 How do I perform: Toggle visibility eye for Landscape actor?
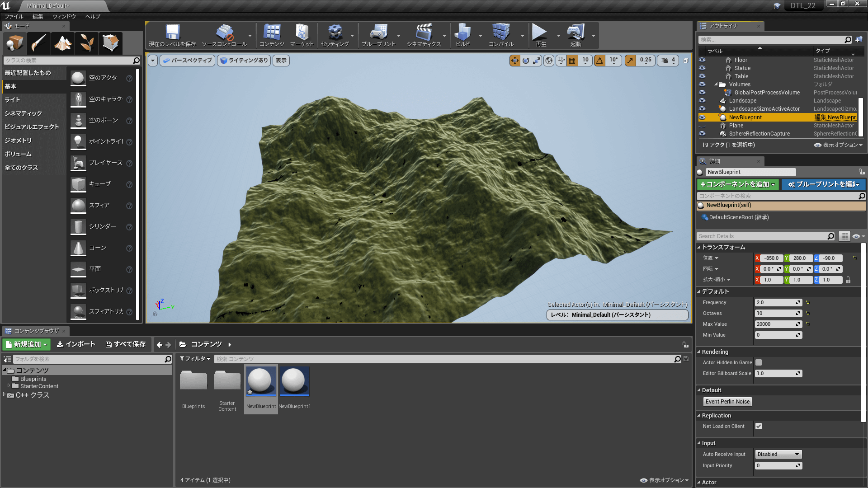(702, 101)
